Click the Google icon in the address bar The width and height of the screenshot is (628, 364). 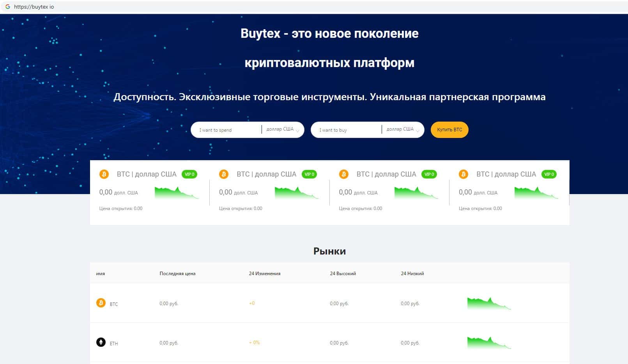[7, 7]
